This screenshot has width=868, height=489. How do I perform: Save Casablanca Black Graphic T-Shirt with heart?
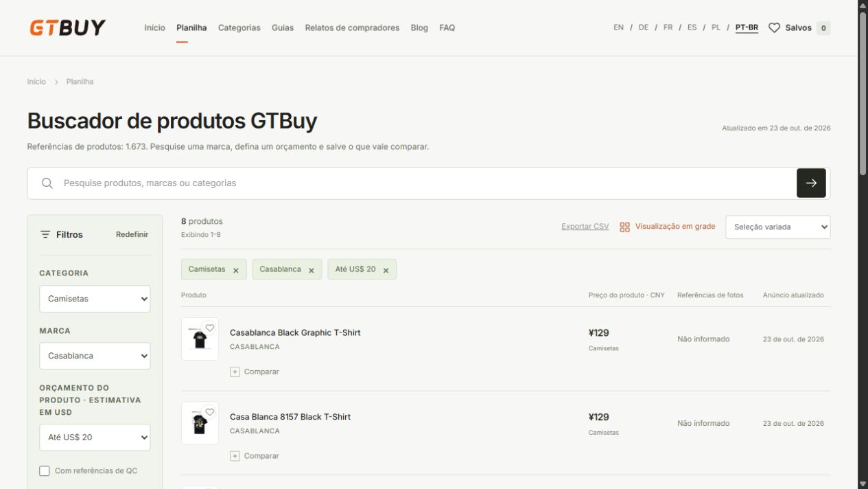tap(210, 328)
